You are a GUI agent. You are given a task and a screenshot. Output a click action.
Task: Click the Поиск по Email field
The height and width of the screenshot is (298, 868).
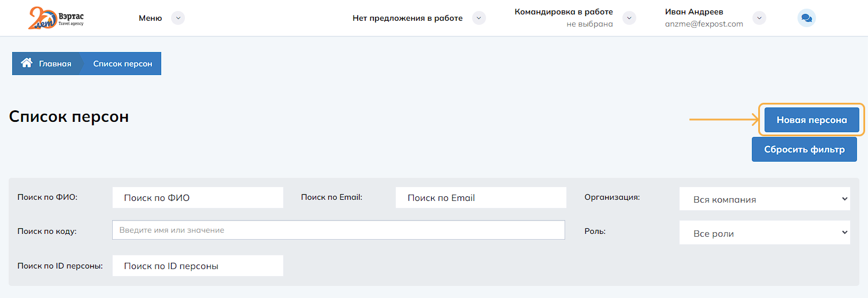tap(481, 198)
